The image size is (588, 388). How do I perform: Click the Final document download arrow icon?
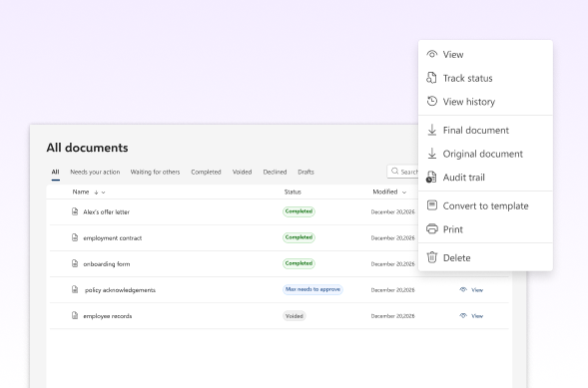432,130
